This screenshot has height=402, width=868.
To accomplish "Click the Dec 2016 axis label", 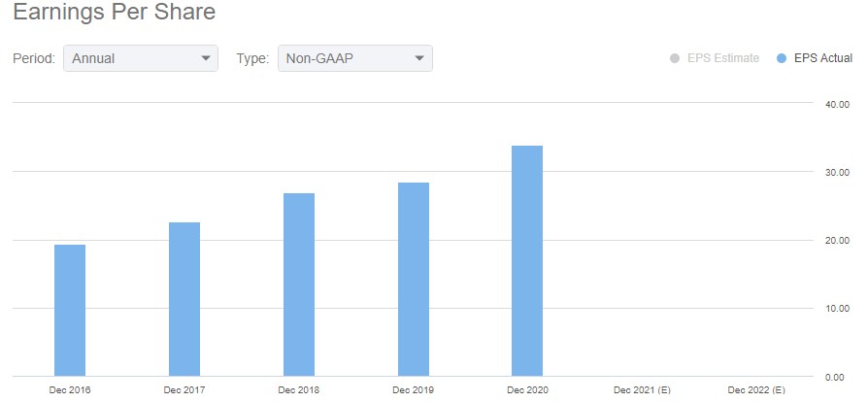I will click(70, 389).
